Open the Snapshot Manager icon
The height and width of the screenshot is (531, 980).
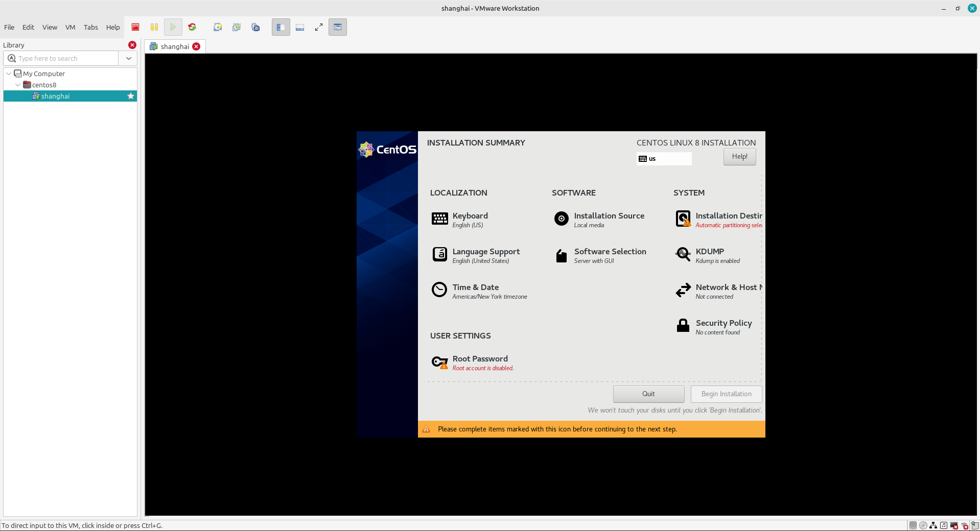[x=255, y=27]
